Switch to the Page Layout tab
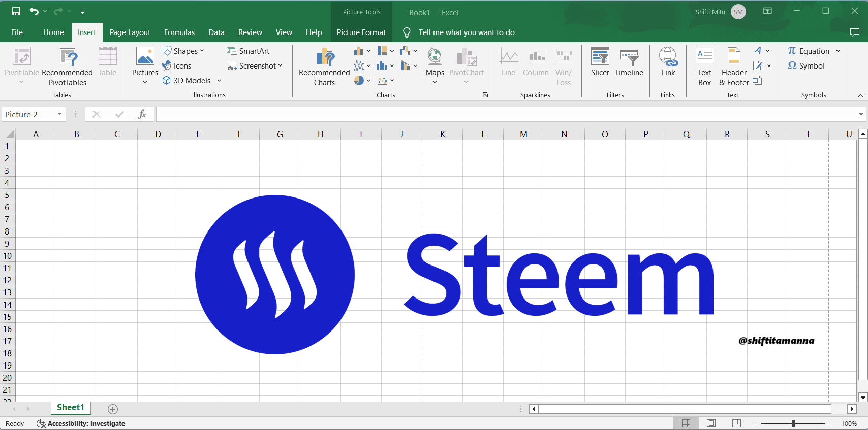This screenshot has height=430, width=868. coord(130,32)
